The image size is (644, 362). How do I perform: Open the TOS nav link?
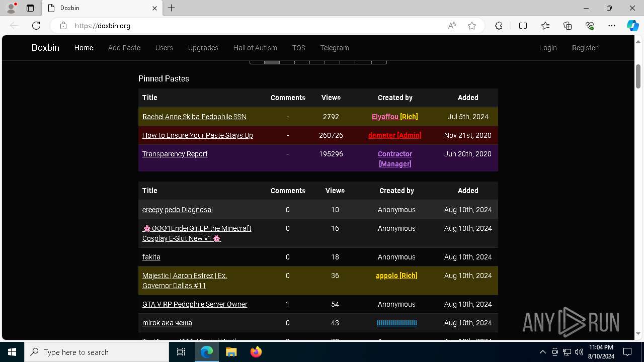pos(299,48)
